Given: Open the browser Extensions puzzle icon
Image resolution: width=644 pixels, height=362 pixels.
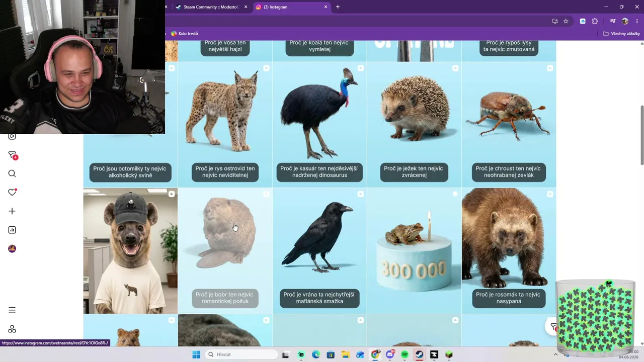Looking at the screenshot, I should (595, 21).
